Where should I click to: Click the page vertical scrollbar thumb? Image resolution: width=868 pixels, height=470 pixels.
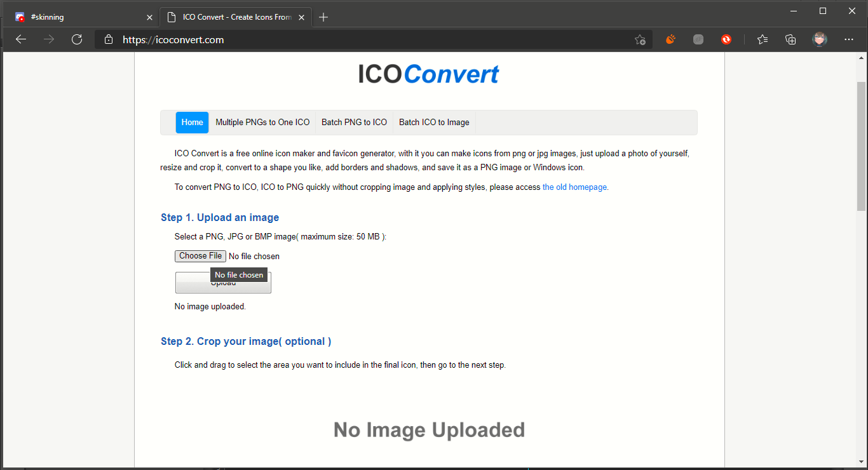pyautogui.click(x=861, y=146)
